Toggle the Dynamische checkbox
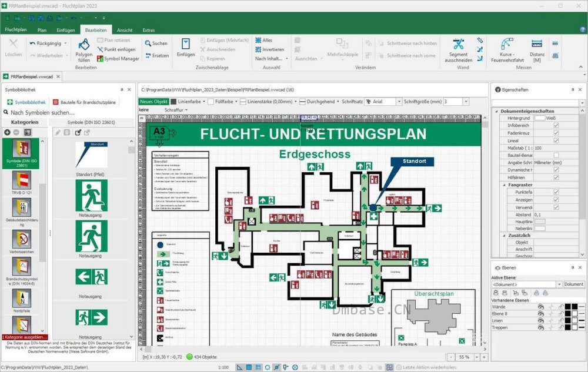Viewport: 588px width, 372px height. [x=556, y=170]
